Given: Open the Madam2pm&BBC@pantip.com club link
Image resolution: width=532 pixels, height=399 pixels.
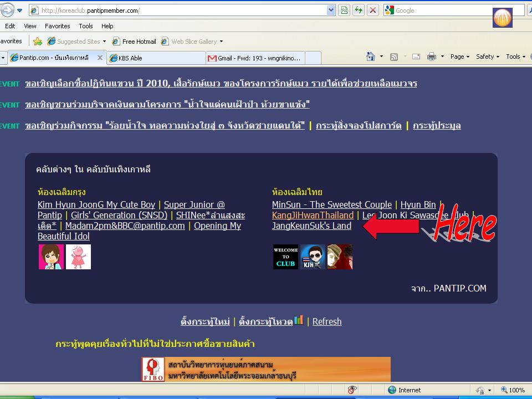Looking at the screenshot, I should pos(125,226).
